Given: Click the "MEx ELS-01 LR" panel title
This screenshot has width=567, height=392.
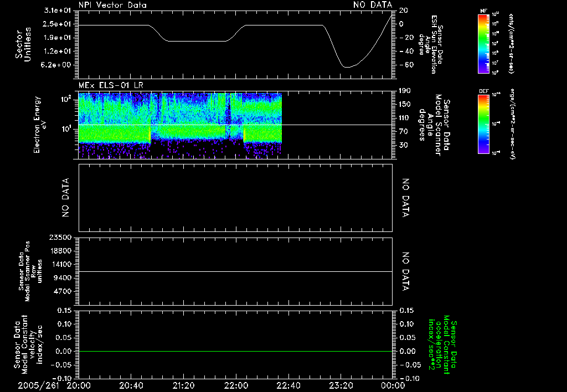Looking at the screenshot, I should point(111,86).
